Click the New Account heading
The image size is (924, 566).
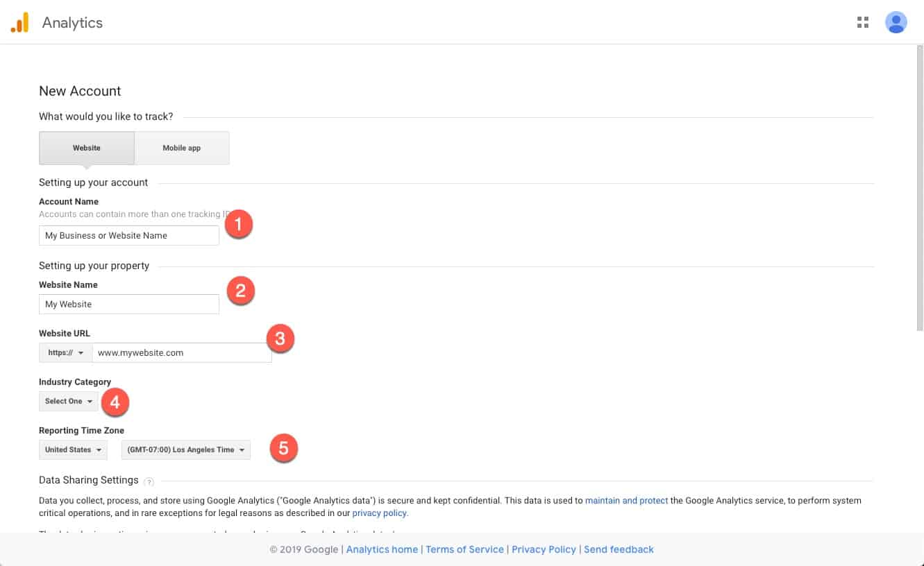click(x=80, y=91)
